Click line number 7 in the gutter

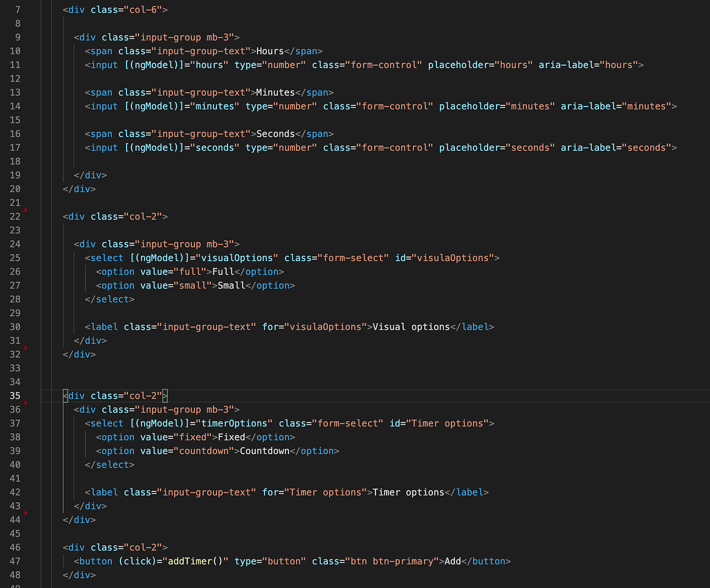pos(17,9)
